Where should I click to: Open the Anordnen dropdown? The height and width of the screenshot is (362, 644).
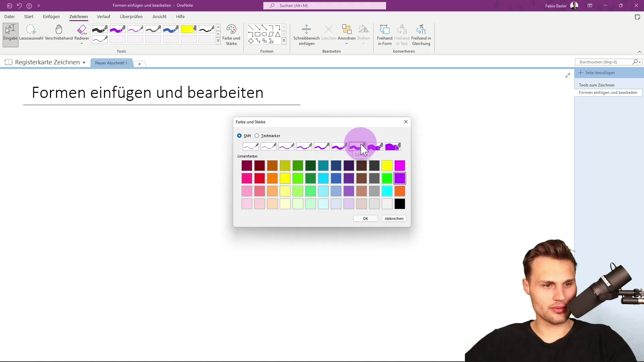coord(346,35)
